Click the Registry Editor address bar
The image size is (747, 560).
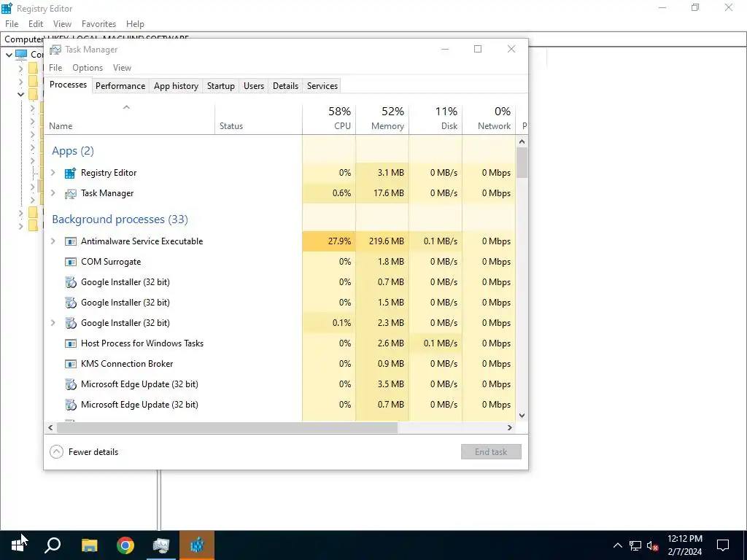tap(373, 39)
